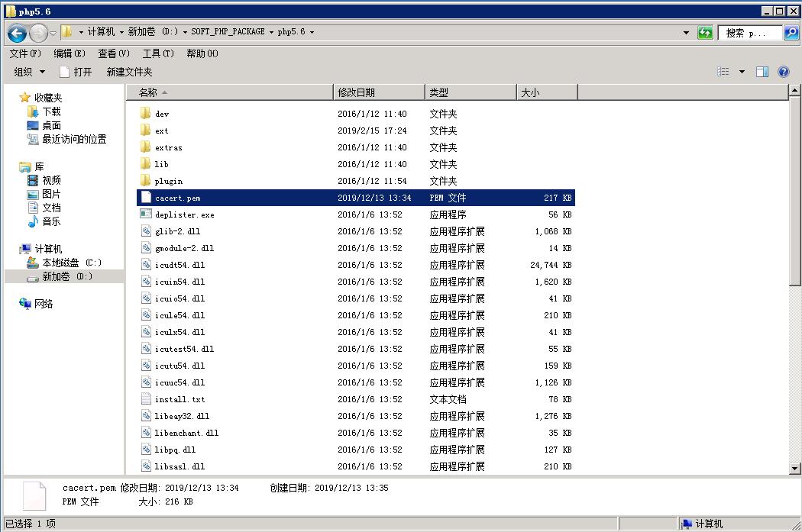Viewport: 802px width, 532px height.
Task: Expand the address bar history dropdown arrow
Action: click(685, 32)
